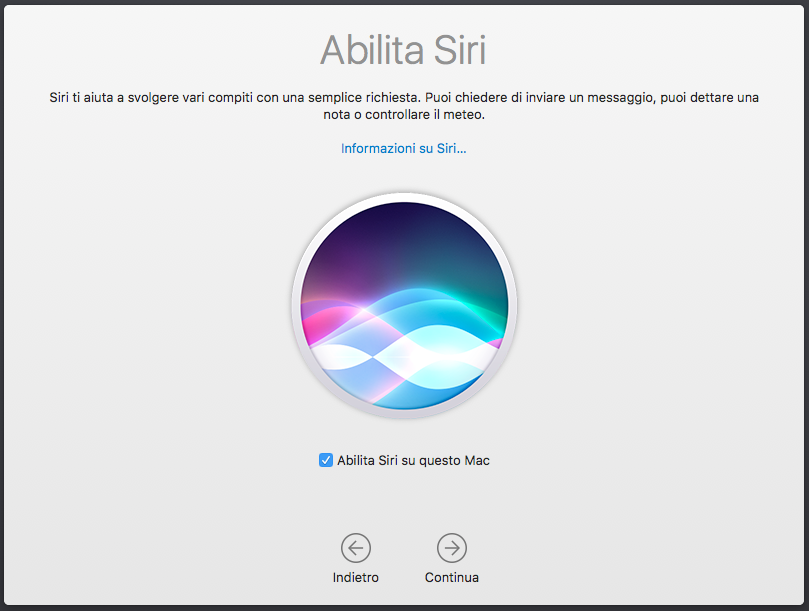Click the Continua right-arrow icon

tap(451, 548)
